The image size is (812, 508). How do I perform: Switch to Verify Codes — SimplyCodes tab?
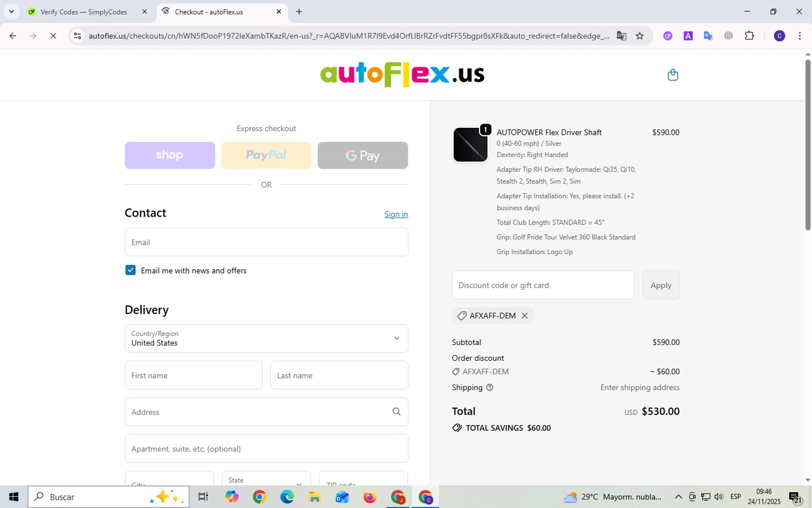[84, 11]
